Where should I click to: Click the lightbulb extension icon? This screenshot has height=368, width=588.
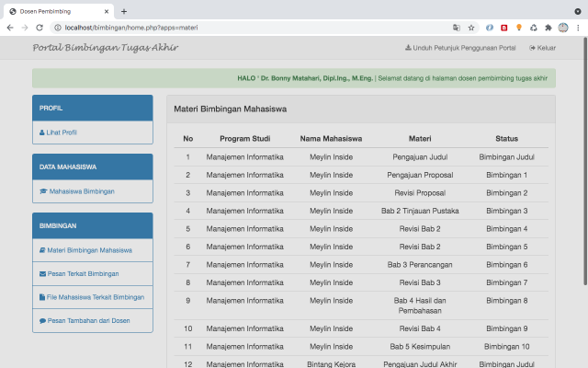tap(519, 28)
